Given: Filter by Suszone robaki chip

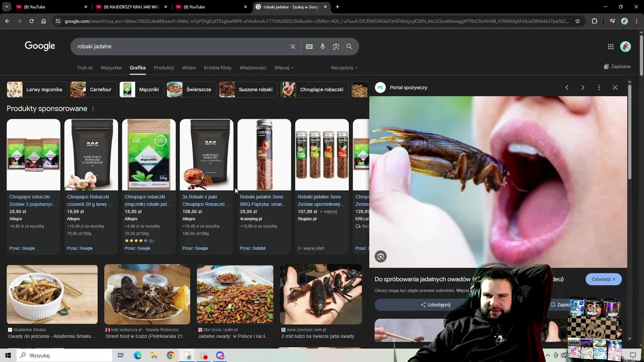Looking at the screenshot, I should pos(248,89).
